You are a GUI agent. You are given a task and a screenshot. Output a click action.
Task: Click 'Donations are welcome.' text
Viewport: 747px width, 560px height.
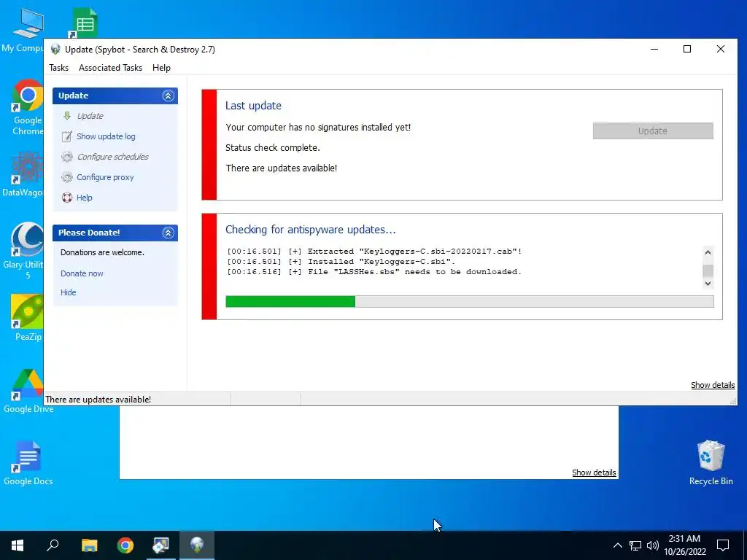pyautogui.click(x=102, y=252)
